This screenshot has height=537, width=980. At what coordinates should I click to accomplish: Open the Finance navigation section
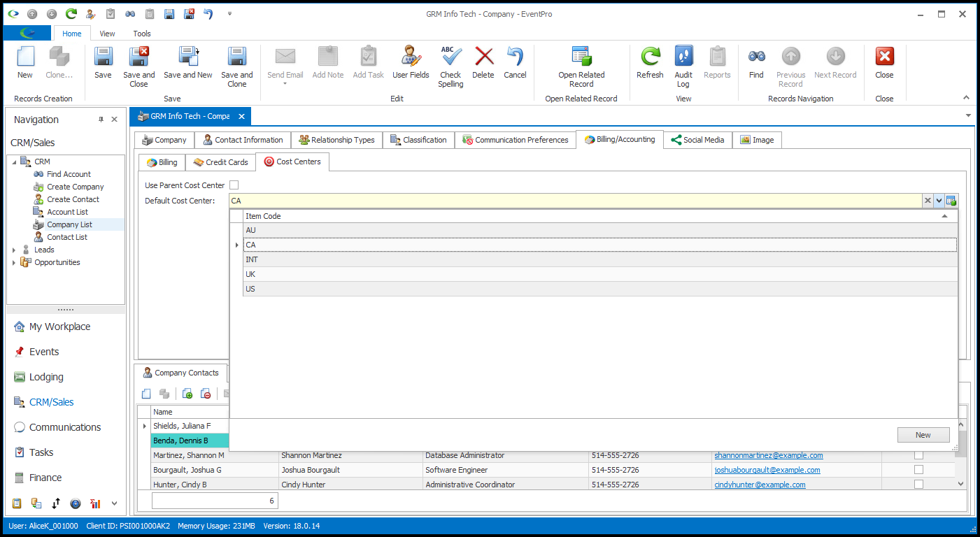pyautogui.click(x=45, y=478)
